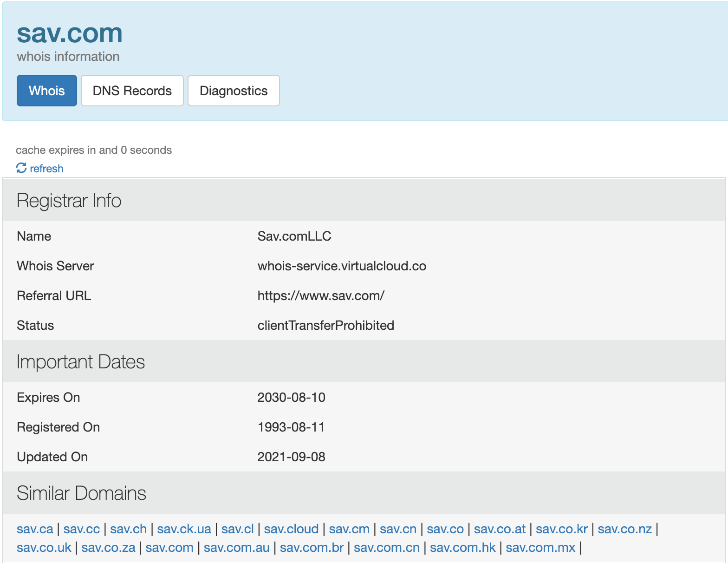Open the sav.co.uk domain link
Viewport: 728px width, 563px height.
[44, 548]
